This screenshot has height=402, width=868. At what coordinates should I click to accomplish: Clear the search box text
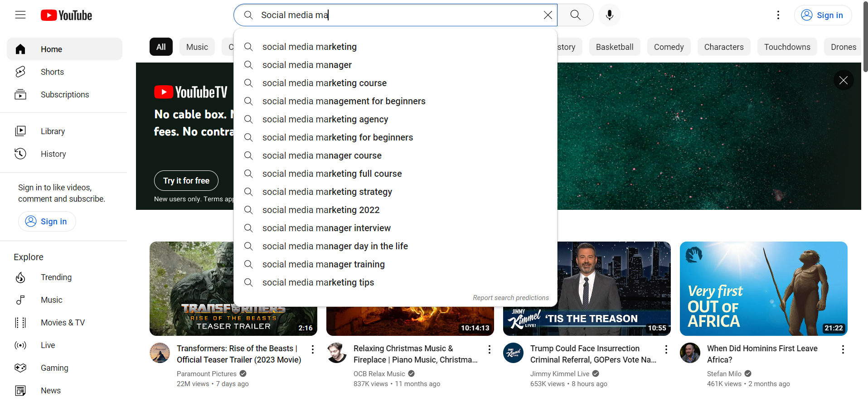pyautogui.click(x=548, y=15)
